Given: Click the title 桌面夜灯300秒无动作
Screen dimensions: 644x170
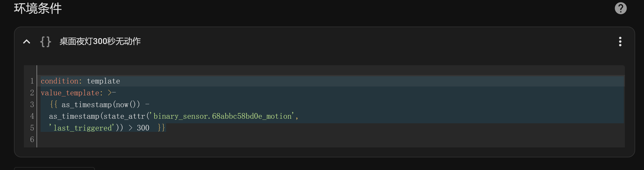Looking at the screenshot, I should coord(100,41).
